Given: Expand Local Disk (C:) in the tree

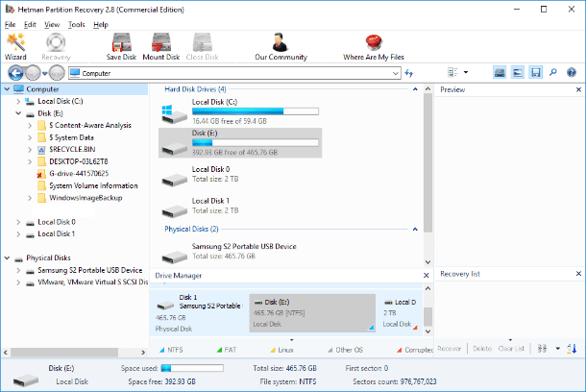Looking at the screenshot, I should click(x=18, y=101).
